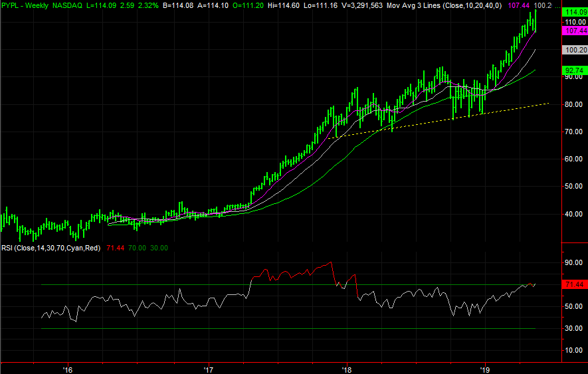This screenshot has width=588, height=374.
Task: Click the PYPL - Weekly symbol label
Action: coord(25,5)
